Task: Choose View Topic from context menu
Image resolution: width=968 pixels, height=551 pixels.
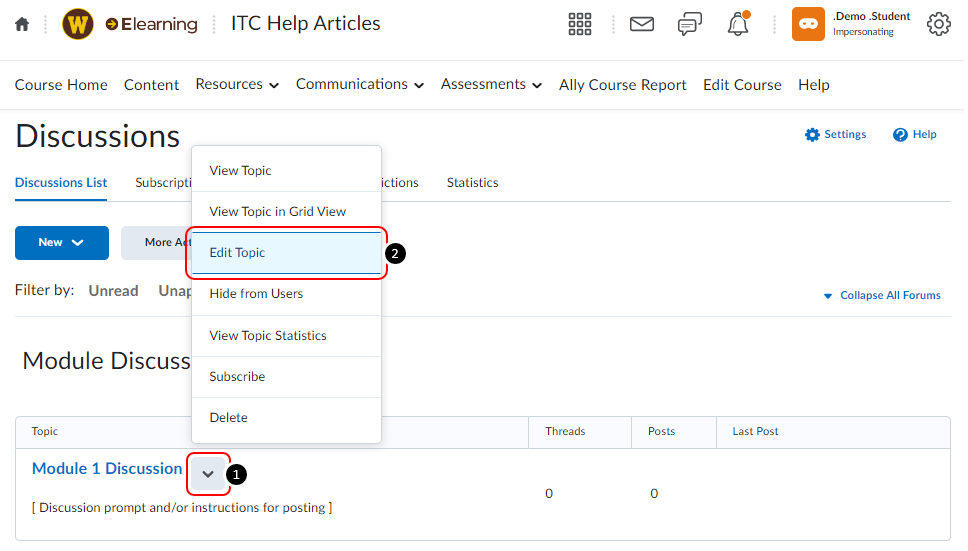Action: click(288, 171)
